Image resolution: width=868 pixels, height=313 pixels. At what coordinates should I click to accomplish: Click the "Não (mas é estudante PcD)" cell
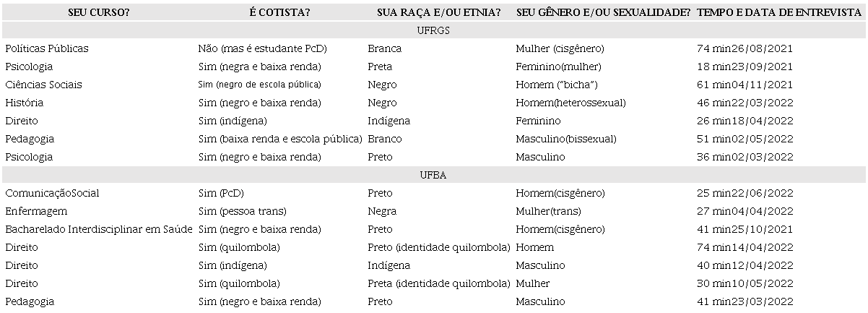pos(262,48)
